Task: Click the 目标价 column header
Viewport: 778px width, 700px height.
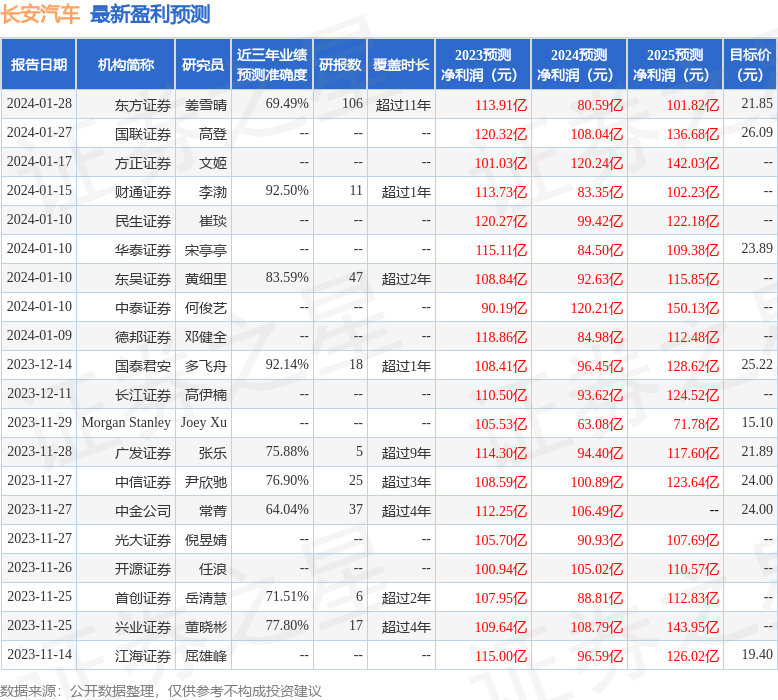Action: [x=750, y=64]
